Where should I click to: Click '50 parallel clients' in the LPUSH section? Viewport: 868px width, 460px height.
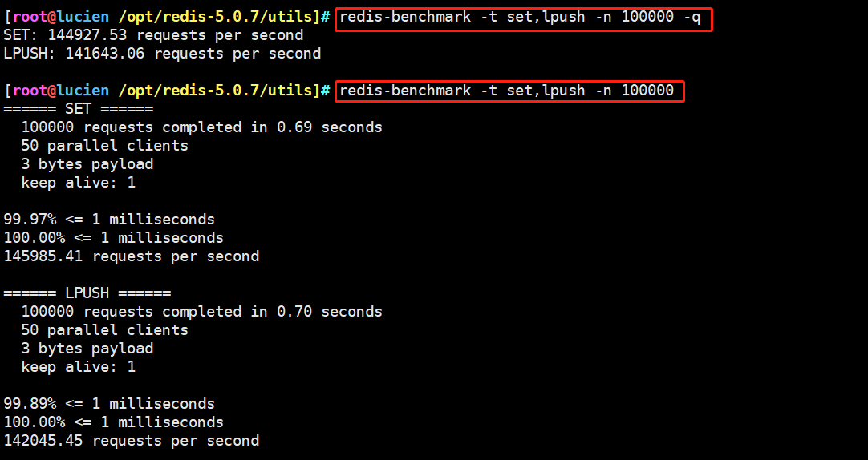(104, 330)
